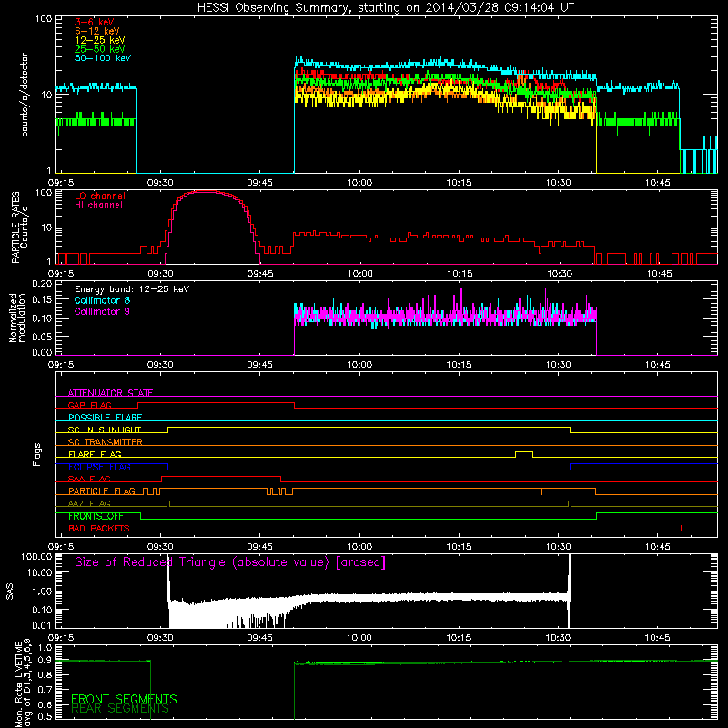Click the 'ECLIPSE_FLAG' label
Viewport: 728px width, 728px height.
99,467
